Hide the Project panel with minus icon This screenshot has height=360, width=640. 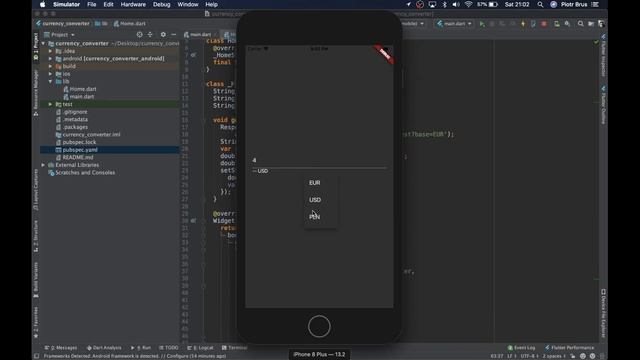point(173,35)
